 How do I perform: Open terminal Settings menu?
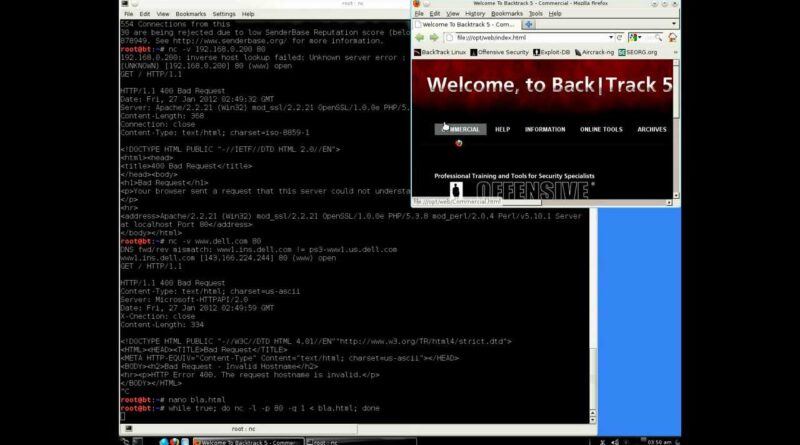[224, 14]
